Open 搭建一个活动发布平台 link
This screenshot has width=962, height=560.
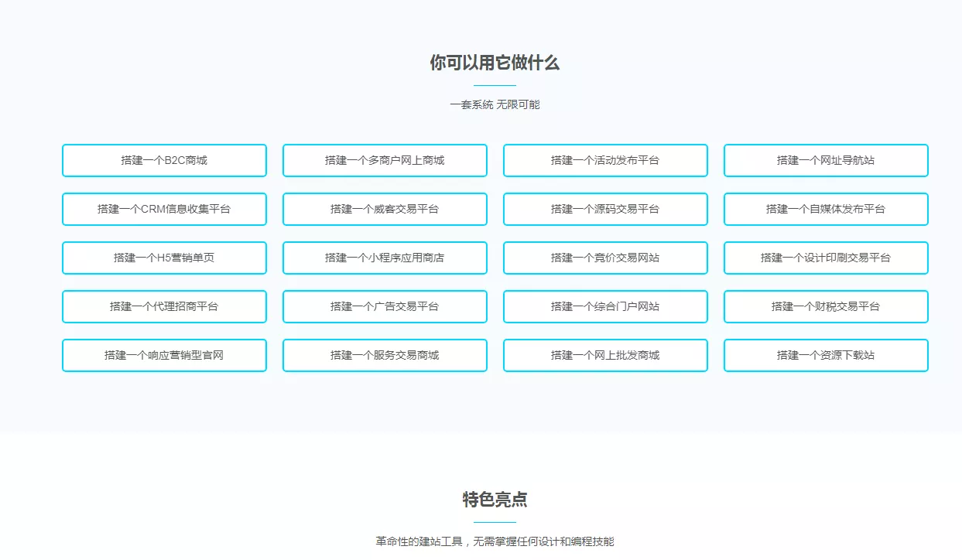pos(605,160)
